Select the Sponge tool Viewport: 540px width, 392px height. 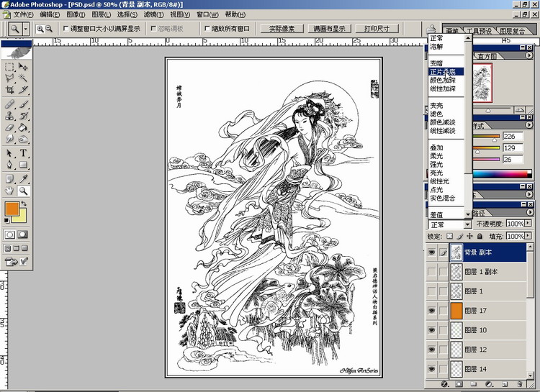[23, 139]
